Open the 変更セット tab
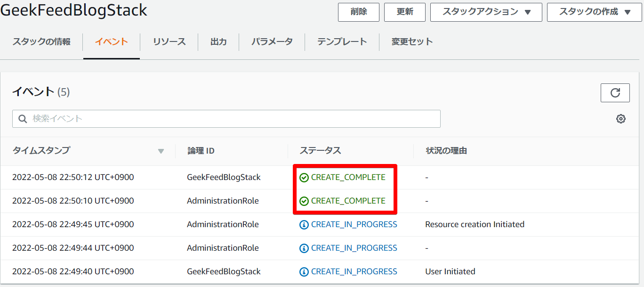 click(412, 41)
